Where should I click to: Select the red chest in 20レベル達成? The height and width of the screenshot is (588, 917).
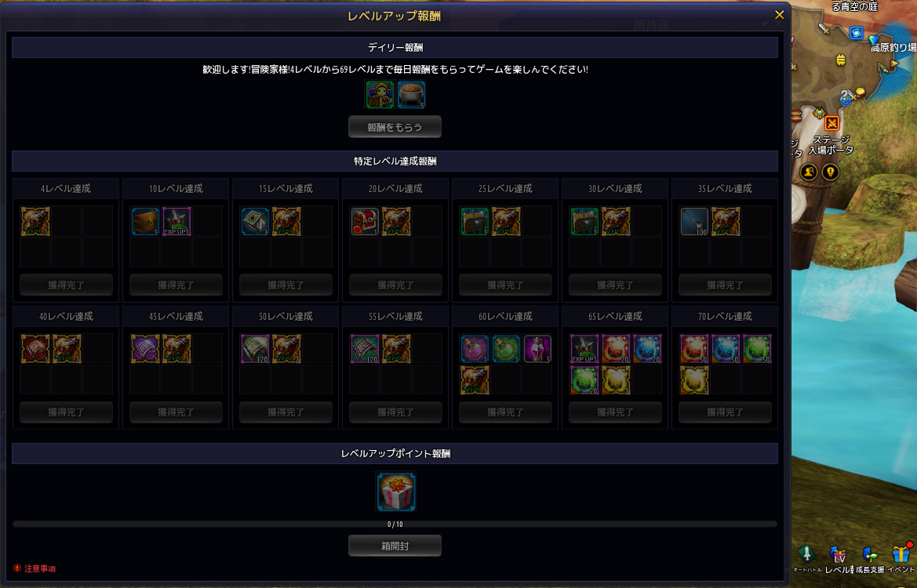(365, 222)
